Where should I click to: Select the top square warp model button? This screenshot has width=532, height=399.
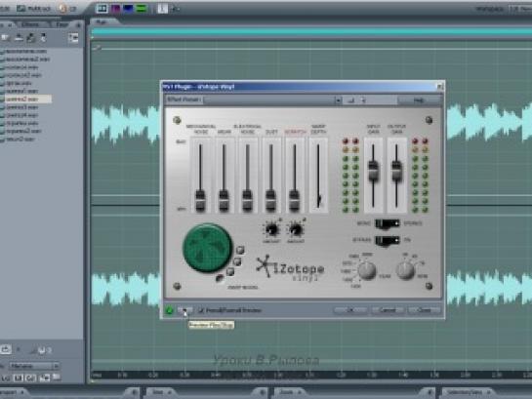pyautogui.click(x=240, y=250)
